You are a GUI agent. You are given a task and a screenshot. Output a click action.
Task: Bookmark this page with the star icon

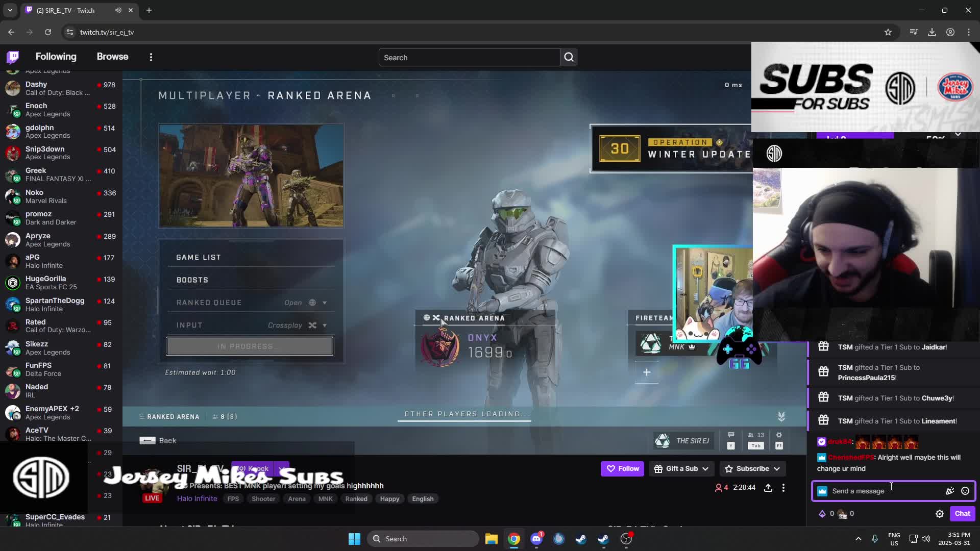888,32
